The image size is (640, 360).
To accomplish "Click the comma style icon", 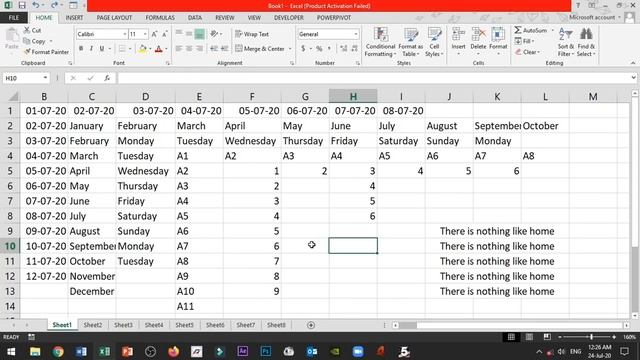I will [x=329, y=49].
